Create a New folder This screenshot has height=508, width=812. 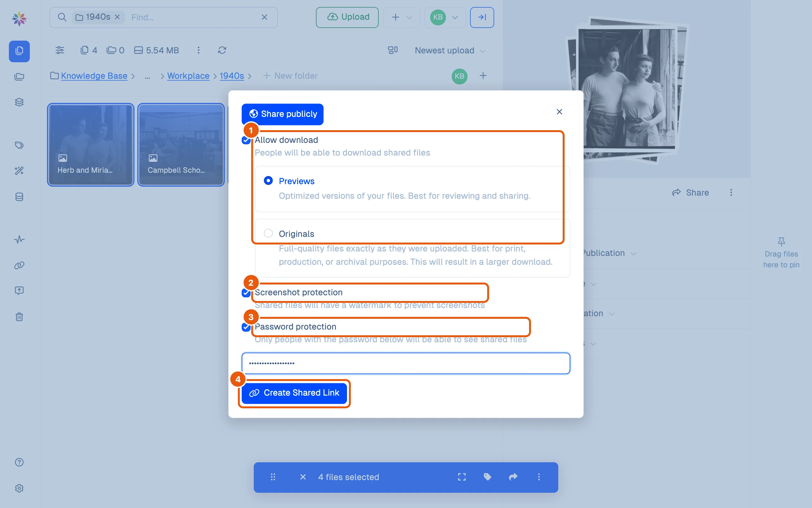(290, 76)
